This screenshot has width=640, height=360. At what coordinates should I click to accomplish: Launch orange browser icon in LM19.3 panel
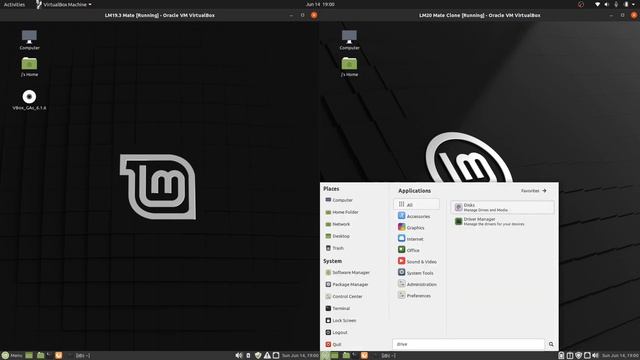click(59, 356)
